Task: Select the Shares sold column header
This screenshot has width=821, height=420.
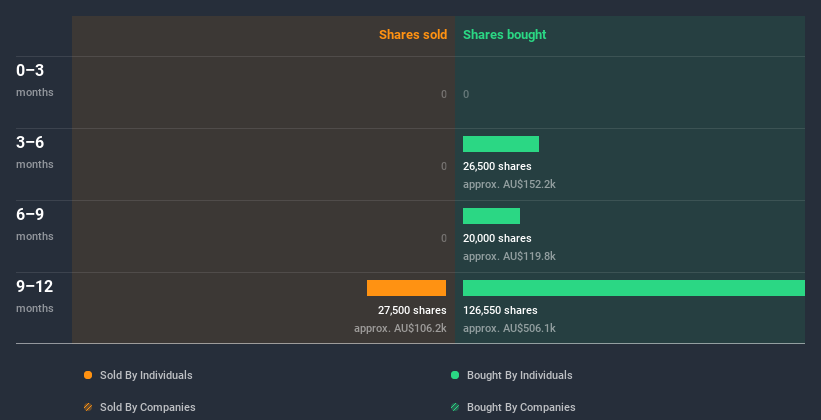Action: 413,35
